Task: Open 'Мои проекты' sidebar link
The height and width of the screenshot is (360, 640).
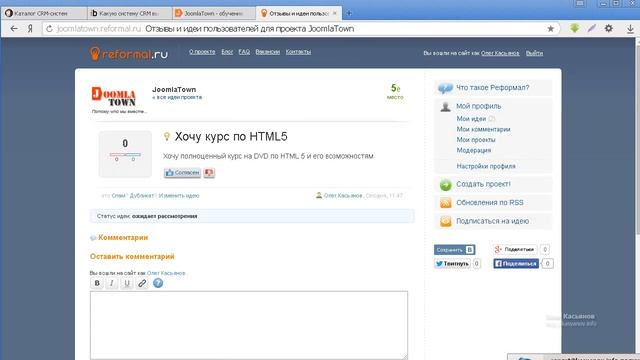Action: [476, 140]
